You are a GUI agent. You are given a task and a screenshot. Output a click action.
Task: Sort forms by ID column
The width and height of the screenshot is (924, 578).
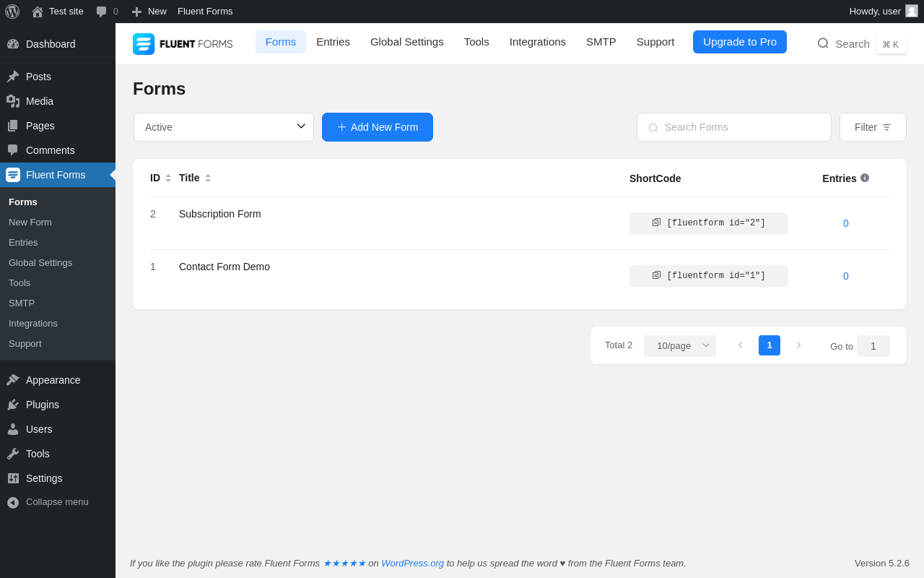[168, 178]
